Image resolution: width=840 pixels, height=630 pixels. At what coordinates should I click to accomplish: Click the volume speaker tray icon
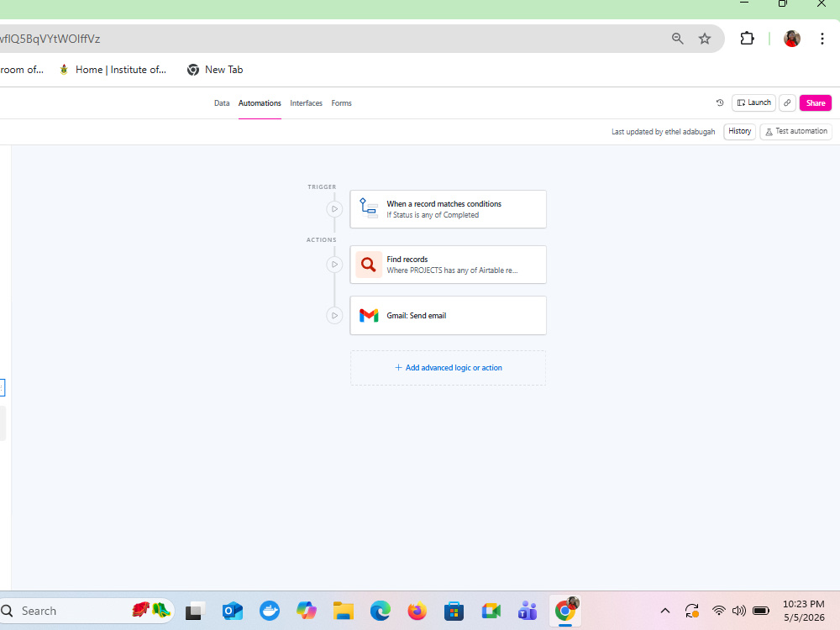pyautogui.click(x=738, y=611)
